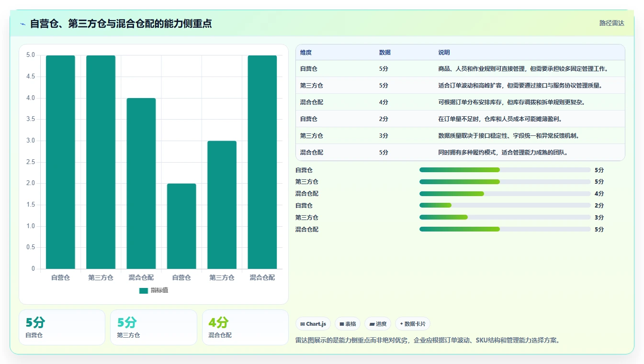
Task: Click the 2分 value beside the 自营仓 progress bar
Action: [599, 206]
